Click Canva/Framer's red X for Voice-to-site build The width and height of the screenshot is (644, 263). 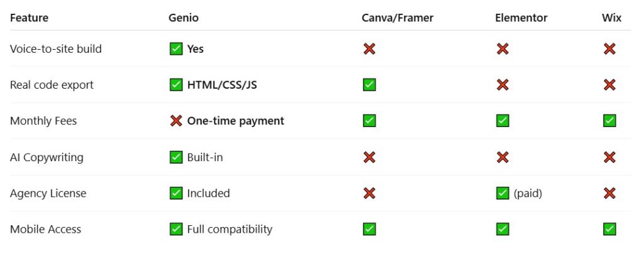click(x=369, y=49)
